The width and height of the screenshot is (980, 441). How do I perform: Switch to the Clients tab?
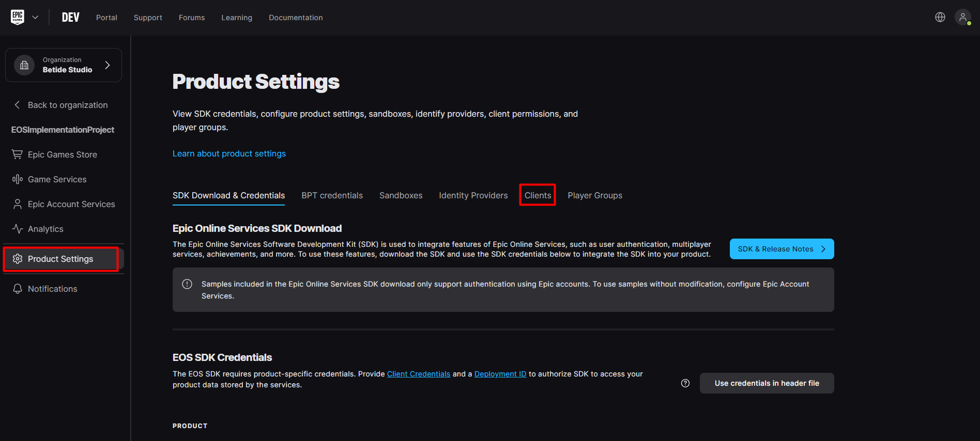(x=538, y=195)
